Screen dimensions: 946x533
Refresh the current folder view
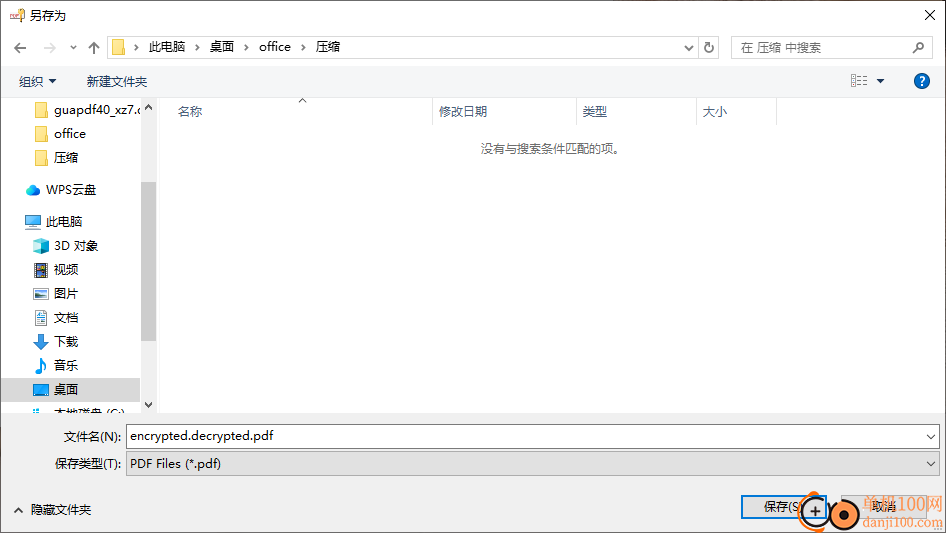click(x=709, y=48)
